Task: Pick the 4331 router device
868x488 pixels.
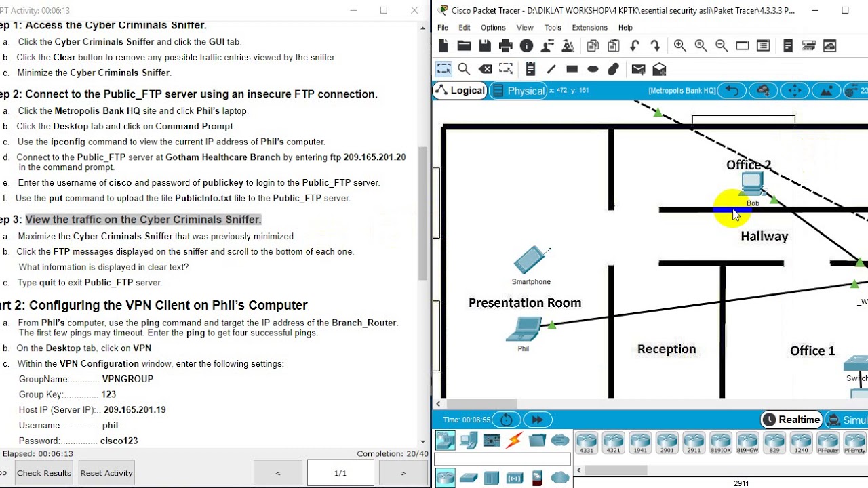Action: tap(587, 443)
